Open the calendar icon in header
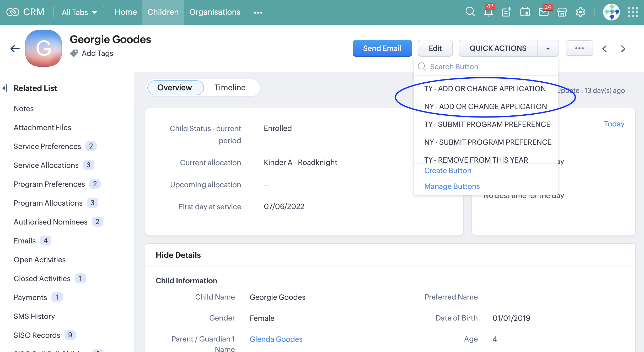The width and height of the screenshot is (644, 352). tap(525, 12)
